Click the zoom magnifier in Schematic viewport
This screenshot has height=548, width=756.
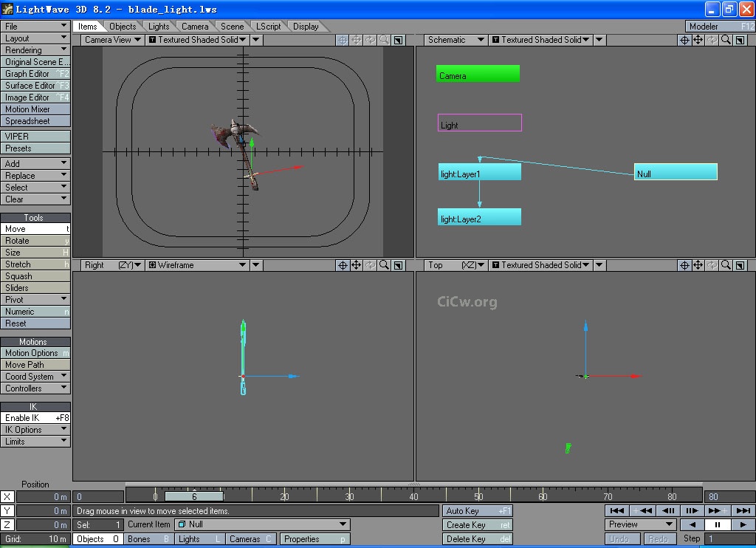[x=726, y=40]
